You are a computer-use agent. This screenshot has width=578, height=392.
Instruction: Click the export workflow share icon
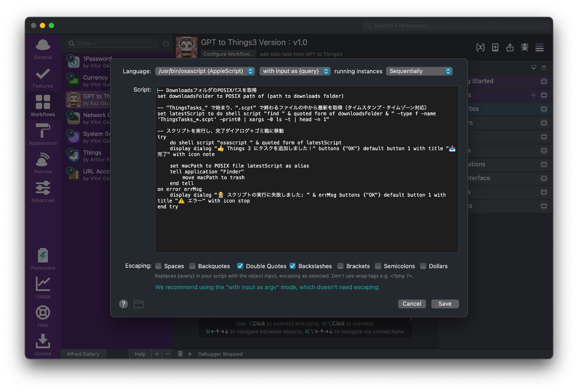click(x=510, y=47)
